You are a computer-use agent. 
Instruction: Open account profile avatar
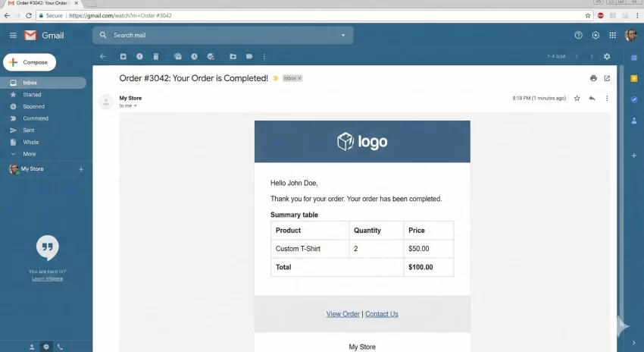coord(631,36)
